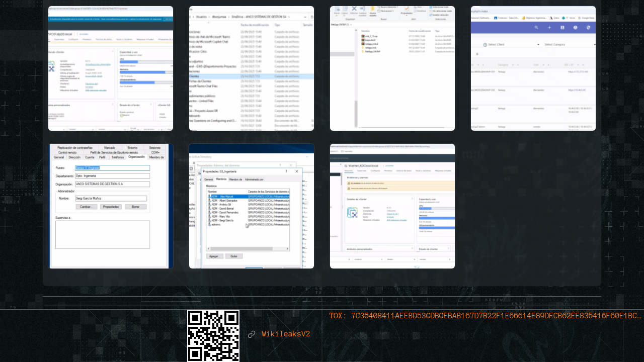644x362 pixels.
Task: Click the user icon beside ADM - Albert Granados
Action: pyautogui.click(x=209, y=201)
